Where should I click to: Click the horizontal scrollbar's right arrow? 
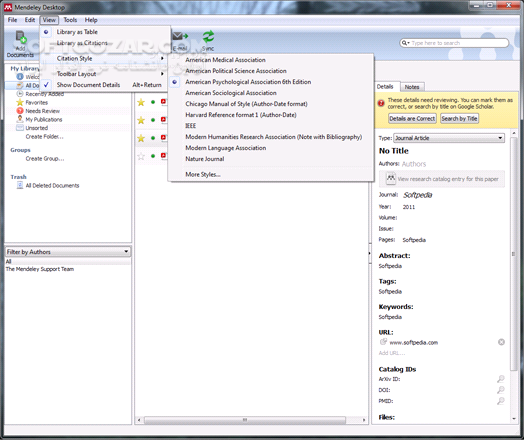point(364,420)
